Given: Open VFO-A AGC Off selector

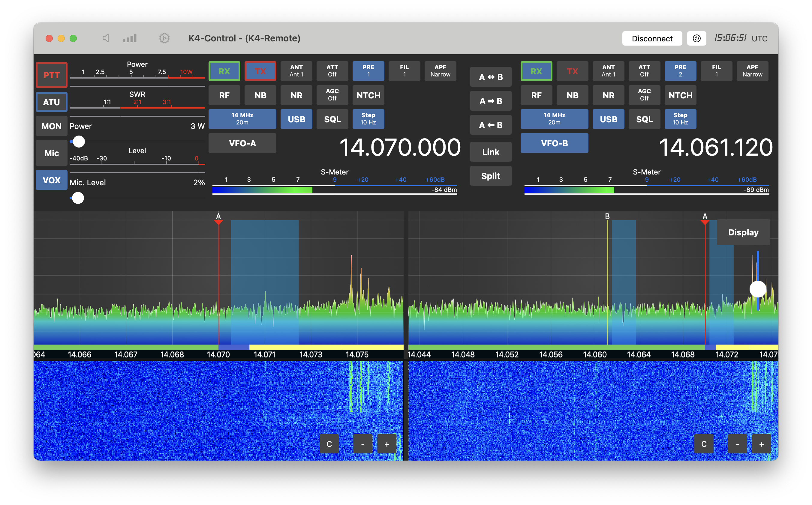Looking at the screenshot, I should pos(332,95).
